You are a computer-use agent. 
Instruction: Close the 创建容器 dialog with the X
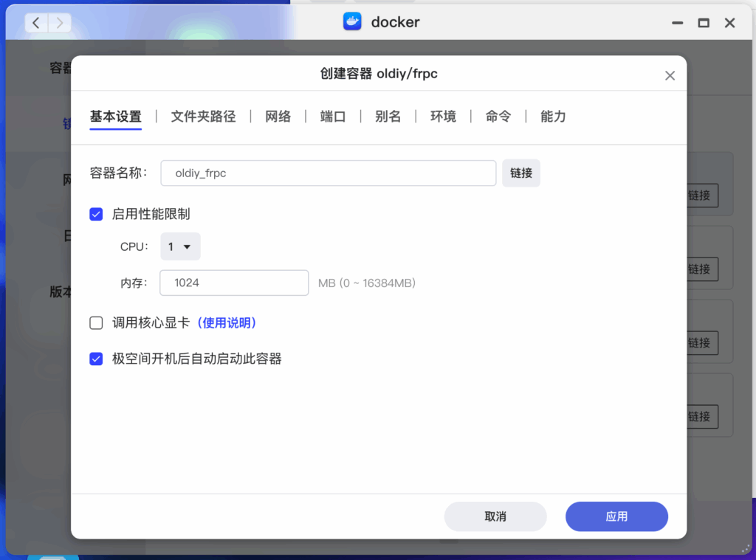pos(670,75)
